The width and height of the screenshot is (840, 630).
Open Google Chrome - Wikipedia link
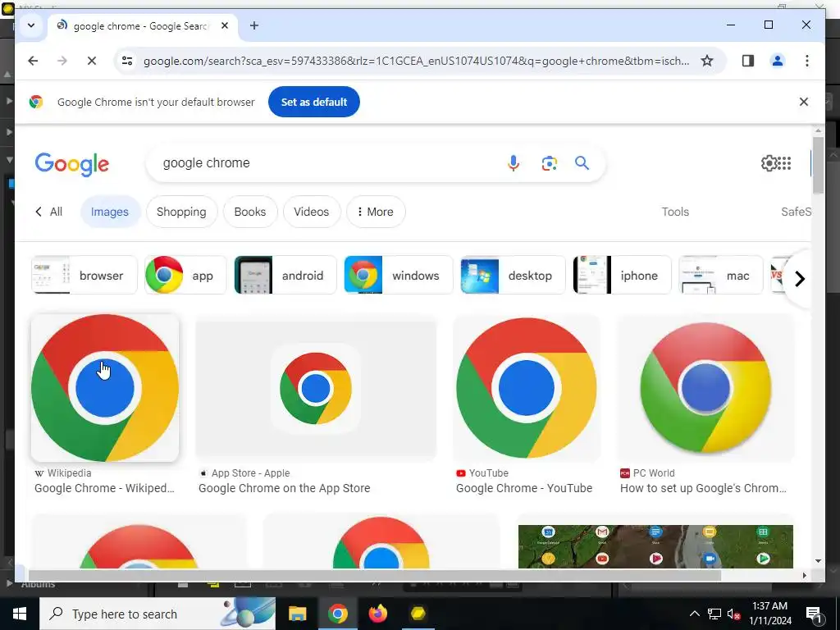click(104, 488)
